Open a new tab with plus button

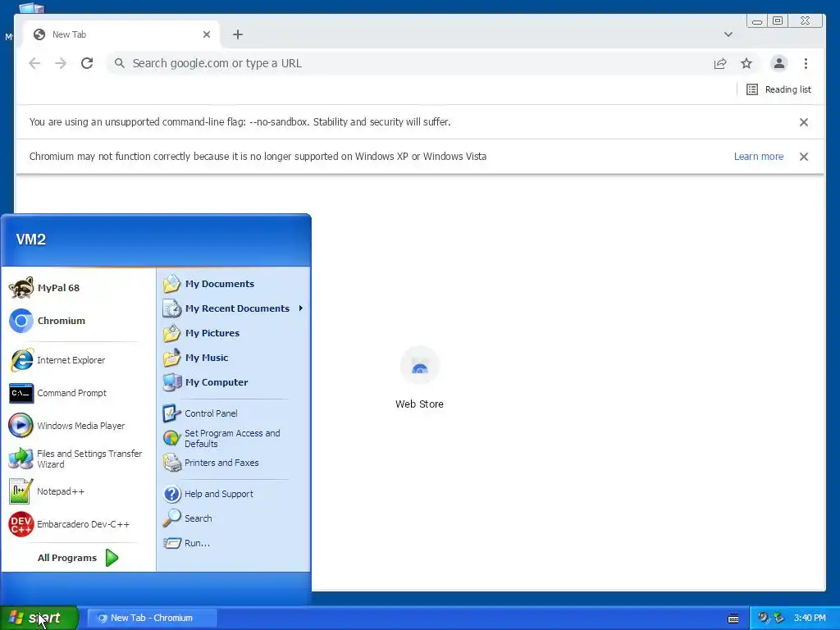pos(238,34)
